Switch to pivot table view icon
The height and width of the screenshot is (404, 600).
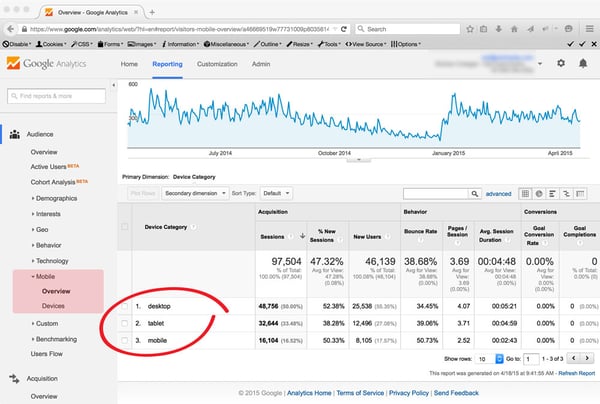tap(580, 194)
